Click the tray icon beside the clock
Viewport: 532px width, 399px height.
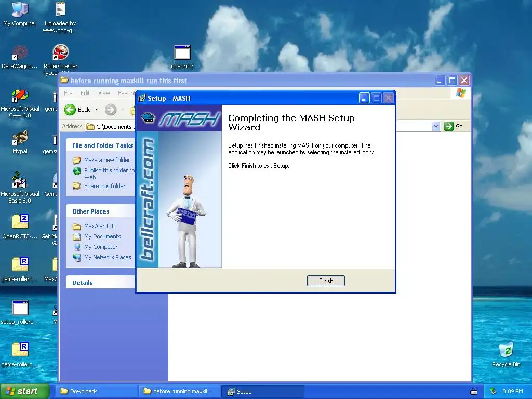[x=494, y=391]
